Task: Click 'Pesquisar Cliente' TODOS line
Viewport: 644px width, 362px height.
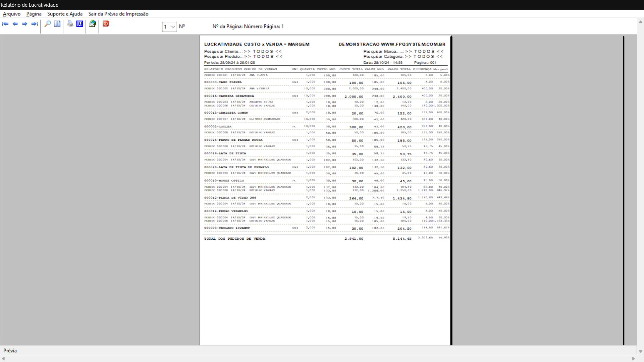Action: pos(243,52)
